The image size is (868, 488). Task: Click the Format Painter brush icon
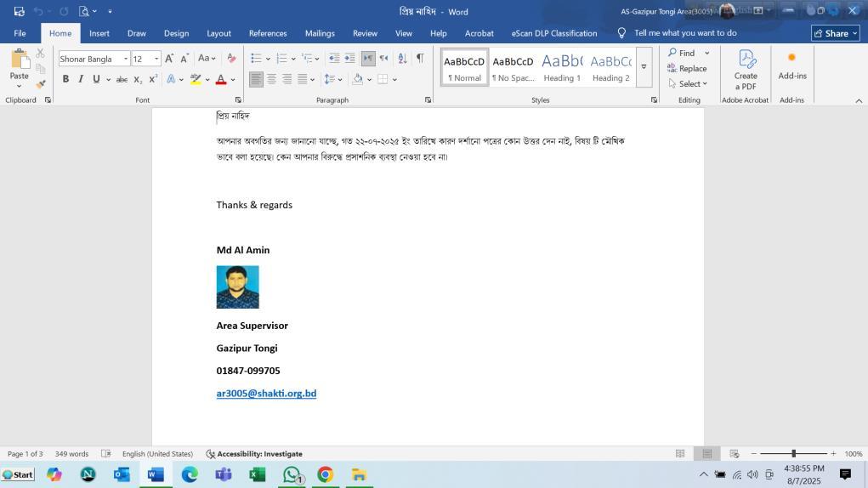[40, 84]
